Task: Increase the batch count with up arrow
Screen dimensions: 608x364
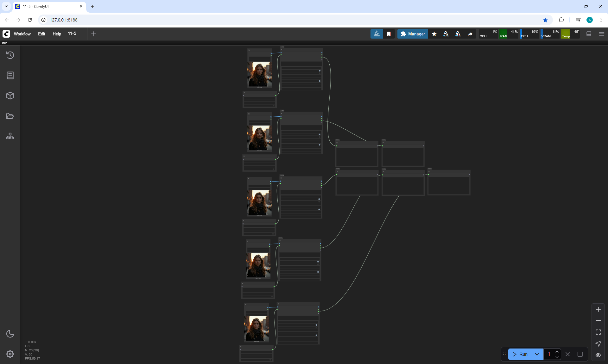Action: point(557,352)
